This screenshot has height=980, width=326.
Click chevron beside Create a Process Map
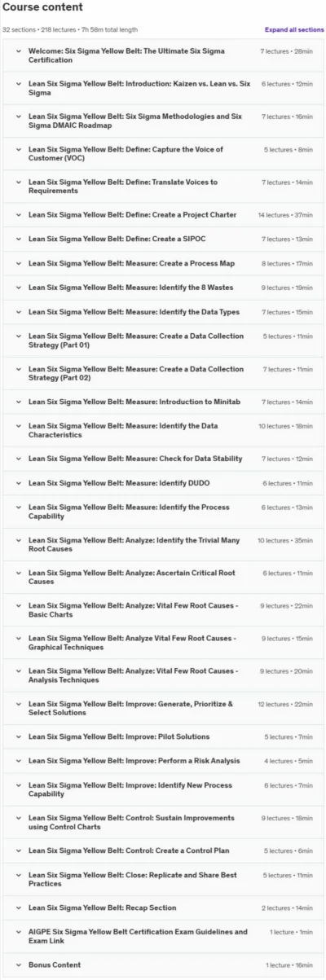click(x=19, y=264)
